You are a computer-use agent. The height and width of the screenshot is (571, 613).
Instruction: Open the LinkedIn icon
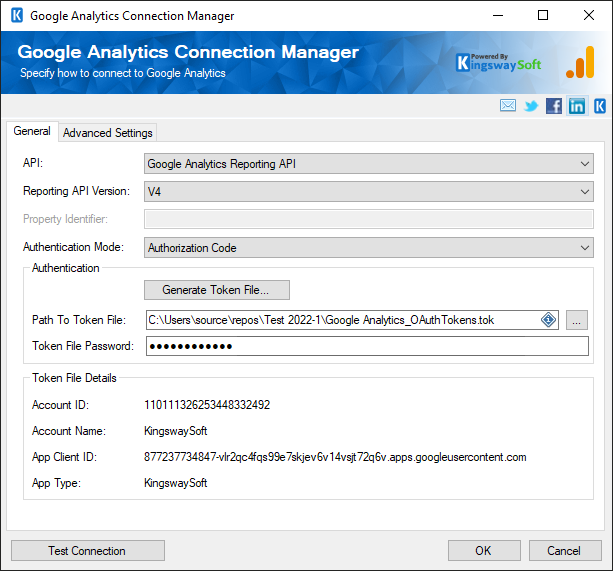pos(577,106)
